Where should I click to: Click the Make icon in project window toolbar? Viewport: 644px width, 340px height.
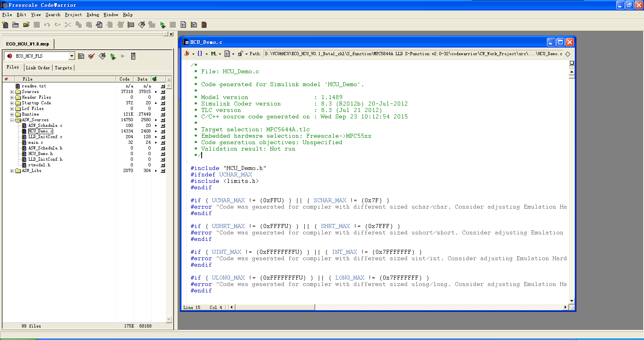tap(102, 56)
